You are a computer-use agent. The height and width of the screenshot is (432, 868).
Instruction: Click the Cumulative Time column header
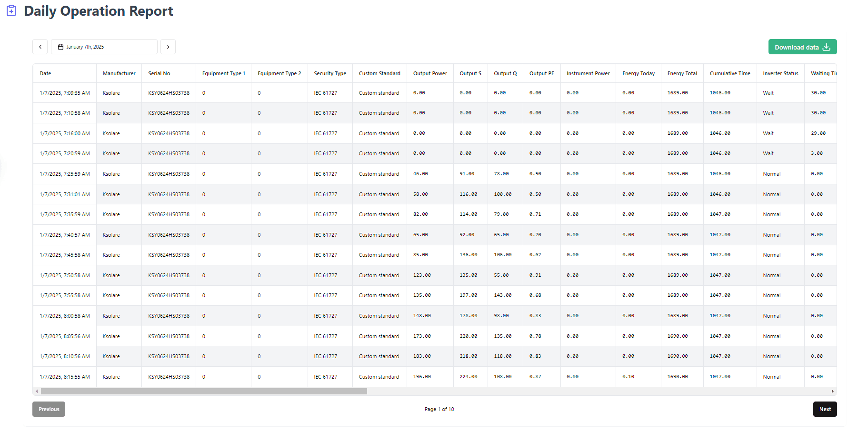730,73
